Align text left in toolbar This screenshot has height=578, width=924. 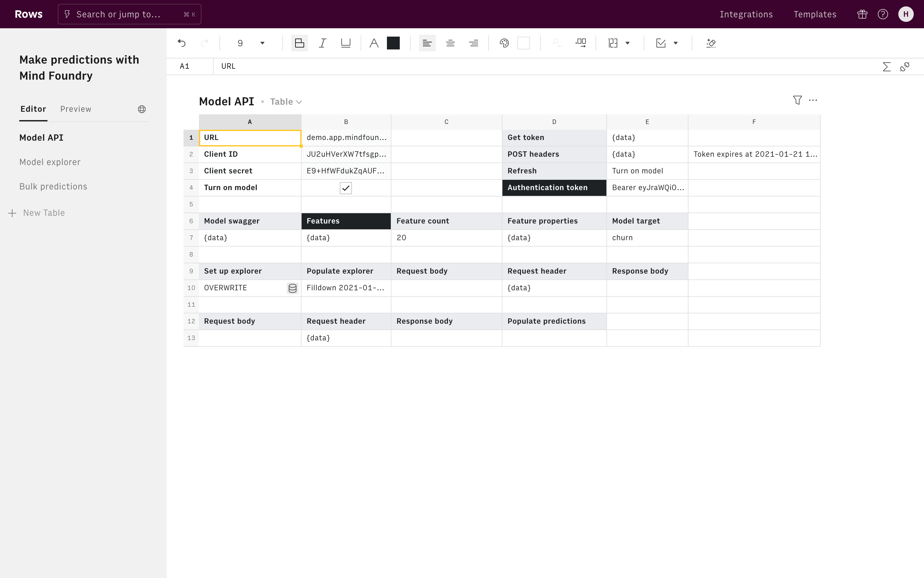pyautogui.click(x=427, y=43)
